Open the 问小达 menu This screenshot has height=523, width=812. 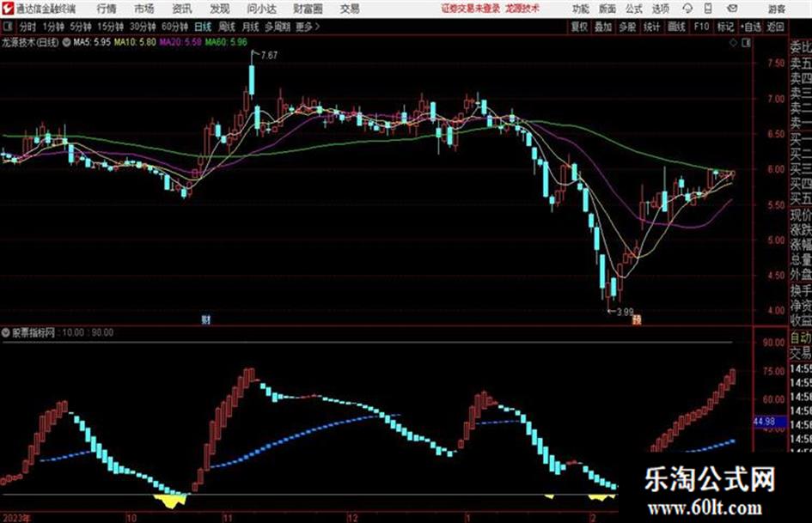click(261, 9)
